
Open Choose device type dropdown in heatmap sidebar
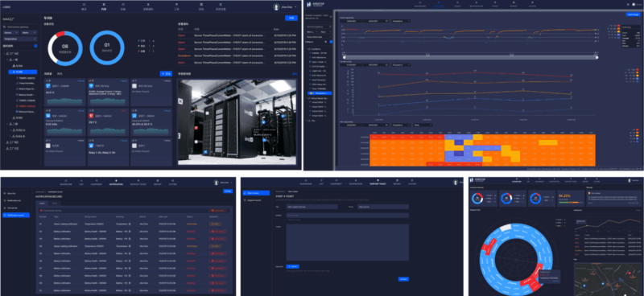click(319, 36)
